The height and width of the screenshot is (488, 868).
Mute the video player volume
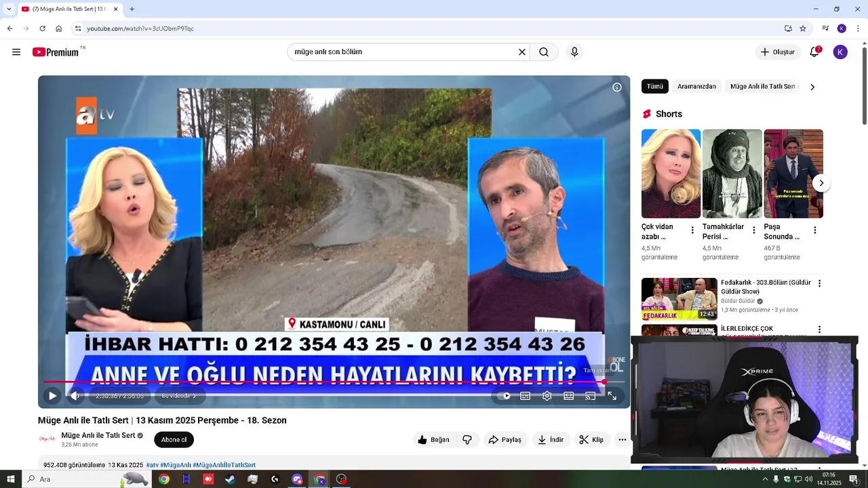point(75,396)
